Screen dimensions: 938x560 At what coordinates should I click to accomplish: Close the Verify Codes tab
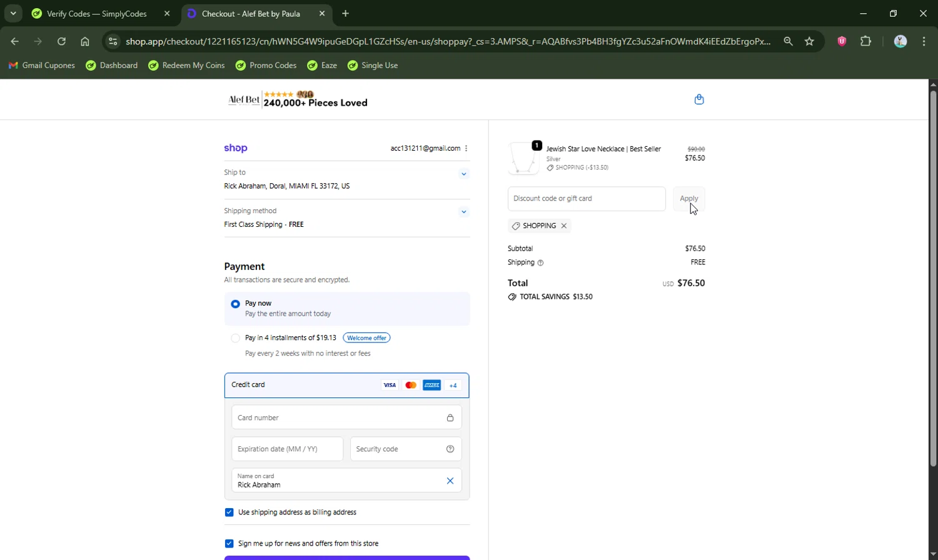coord(167,13)
